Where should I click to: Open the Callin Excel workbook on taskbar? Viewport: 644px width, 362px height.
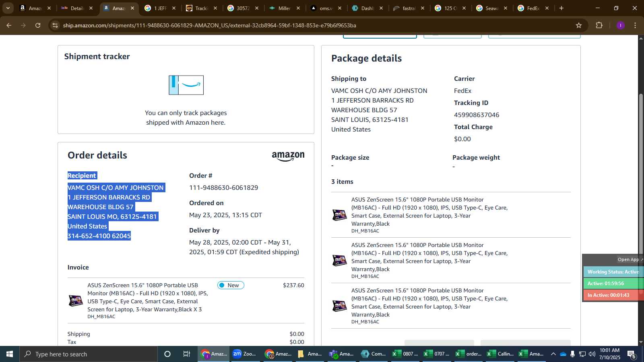click(501, 354)
